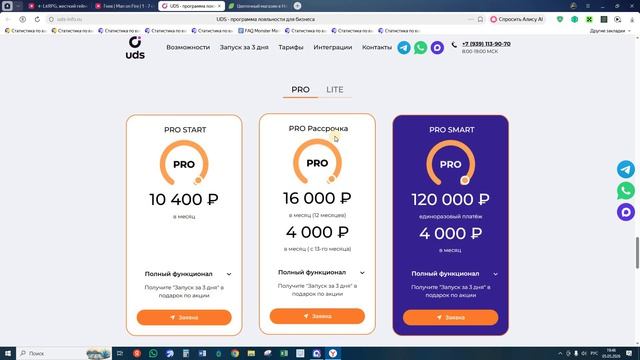Open Другие закладки bookmarks dropdown
The width and height of the screenshot is (640, 360).
point(610,31)
